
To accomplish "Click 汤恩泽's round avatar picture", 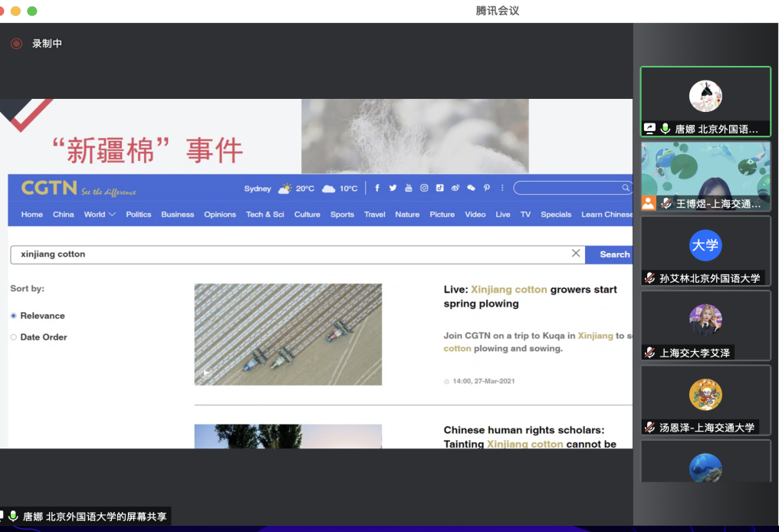I will point(705,395).
